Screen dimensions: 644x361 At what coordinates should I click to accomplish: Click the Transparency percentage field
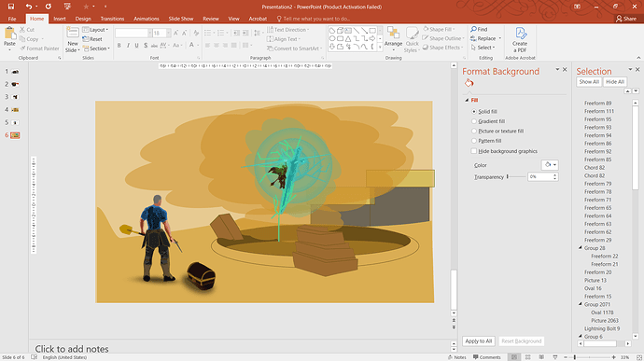(540, 176)
